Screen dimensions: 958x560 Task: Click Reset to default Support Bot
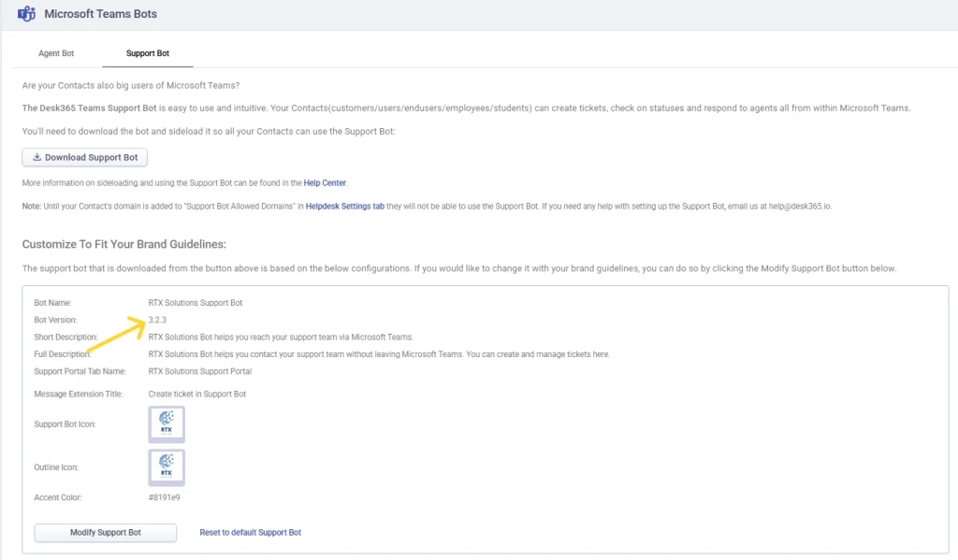pos(250,533)
